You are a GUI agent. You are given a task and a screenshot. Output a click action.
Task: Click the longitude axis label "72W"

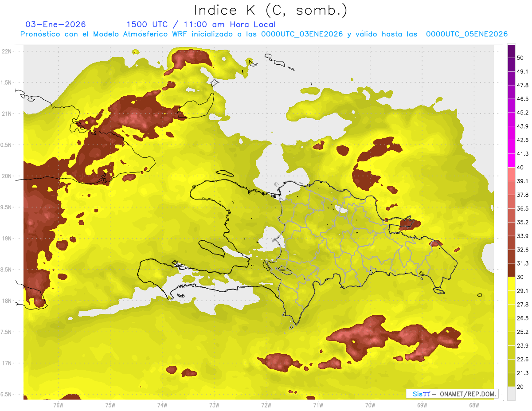pyautogui.click(x=266, y=405)
